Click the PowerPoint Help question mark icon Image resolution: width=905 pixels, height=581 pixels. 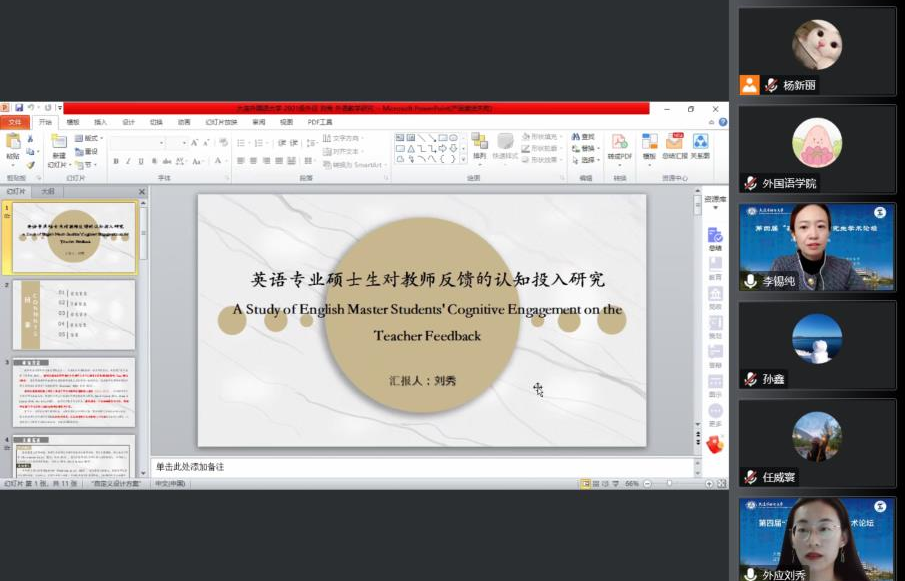pos(723,122)
